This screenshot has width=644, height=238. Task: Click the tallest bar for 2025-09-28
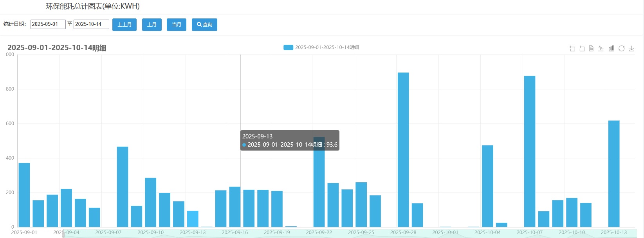point(403,149)
